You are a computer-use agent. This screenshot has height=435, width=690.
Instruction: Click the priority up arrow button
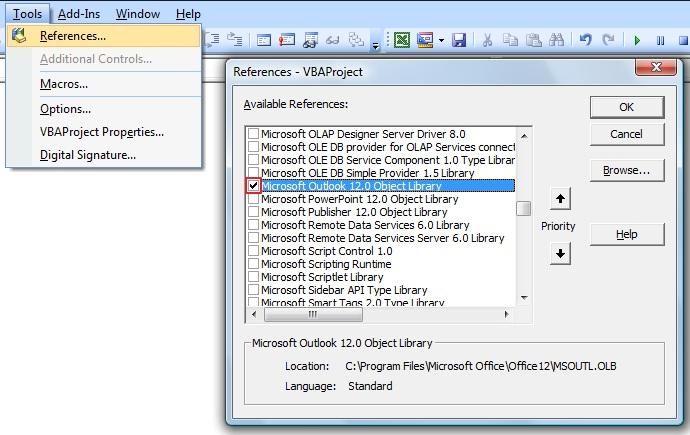click(x=560, y=199)
